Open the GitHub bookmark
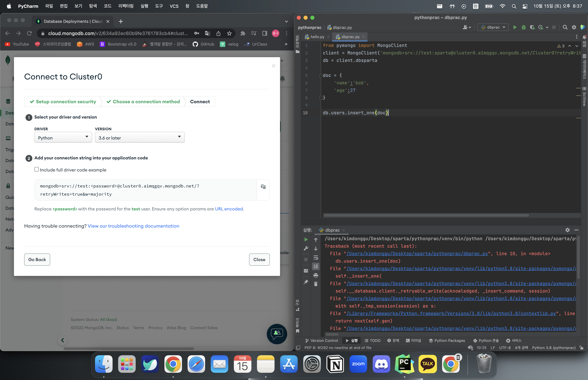Image resolution: width=588 pixels, height=380 pixels. [203, 44]
